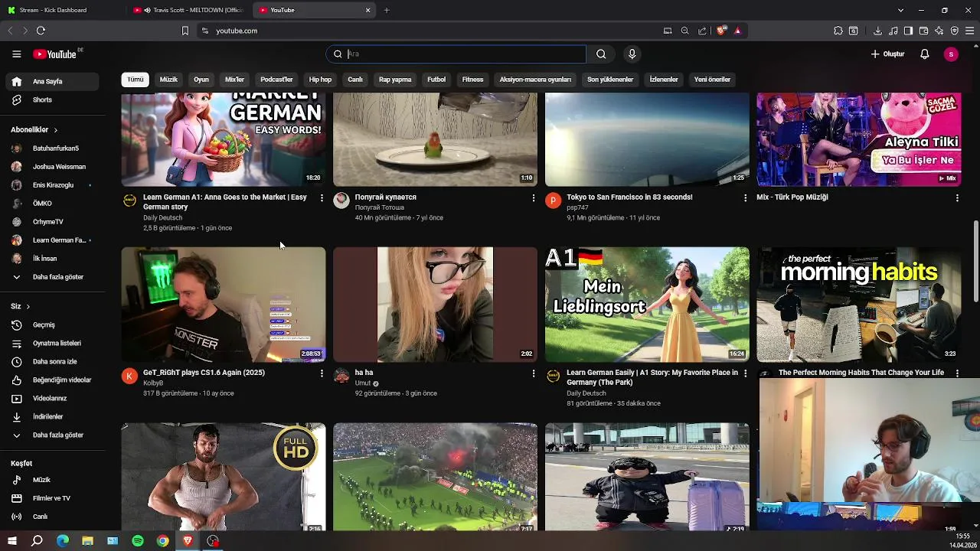This screenshot has width=980, height=551.
Task: Open Batuhanfurkan5 subscription channel
Action: click(x=52, y=148)
